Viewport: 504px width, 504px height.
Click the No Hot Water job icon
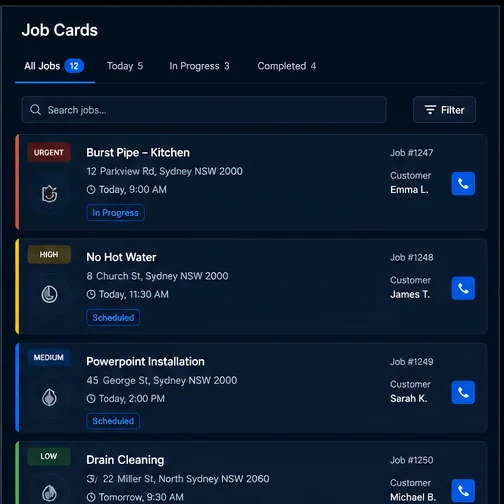[49, 295]
